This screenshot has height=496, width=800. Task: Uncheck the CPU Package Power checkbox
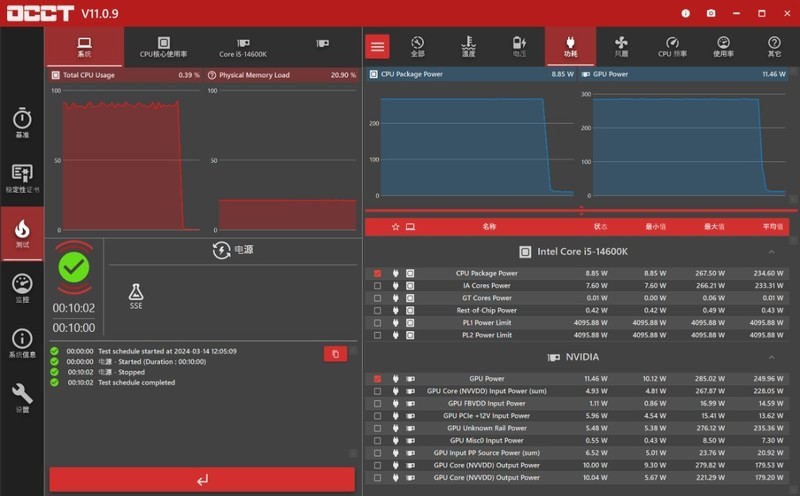tap(377, 273)
